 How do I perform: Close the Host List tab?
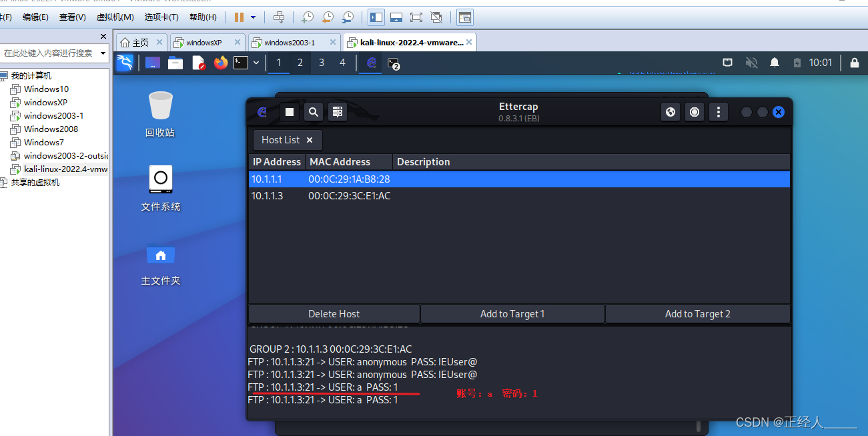coord(310,140)
